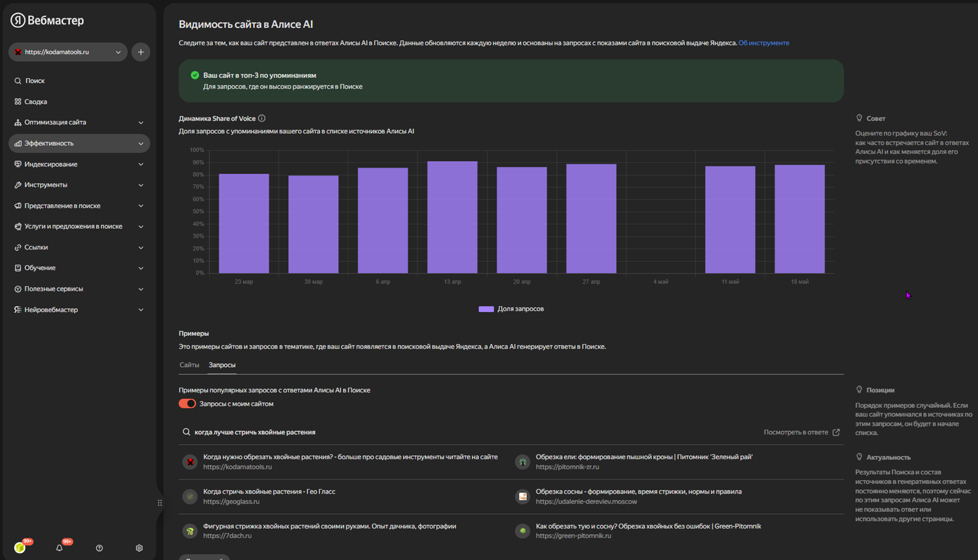Click the purple Доля запросов legend swatch
978x560 pixels.
click(x=486, y=309)
